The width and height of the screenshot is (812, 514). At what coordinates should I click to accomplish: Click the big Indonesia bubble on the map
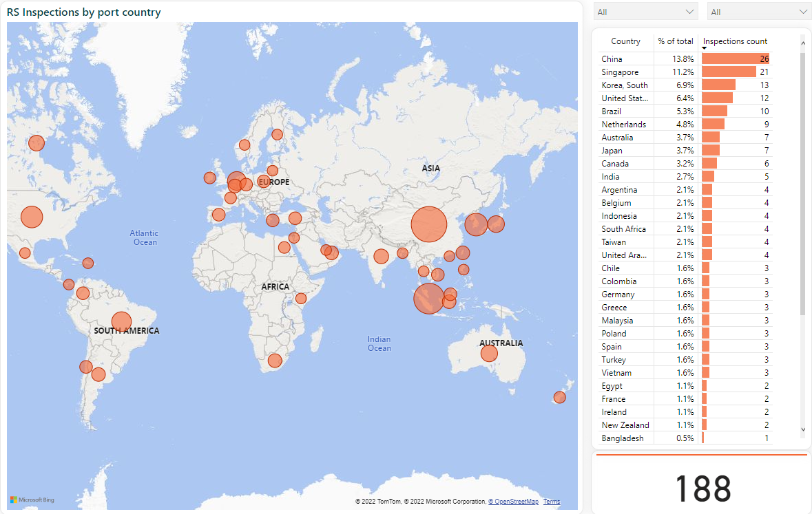coord(428,299)
